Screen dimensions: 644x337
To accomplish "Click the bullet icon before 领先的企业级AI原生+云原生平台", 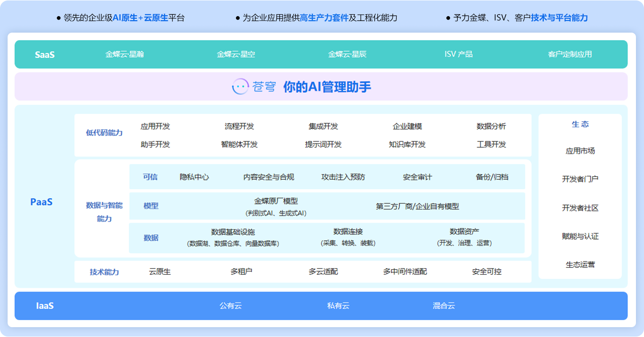I will tap(58, 18).
